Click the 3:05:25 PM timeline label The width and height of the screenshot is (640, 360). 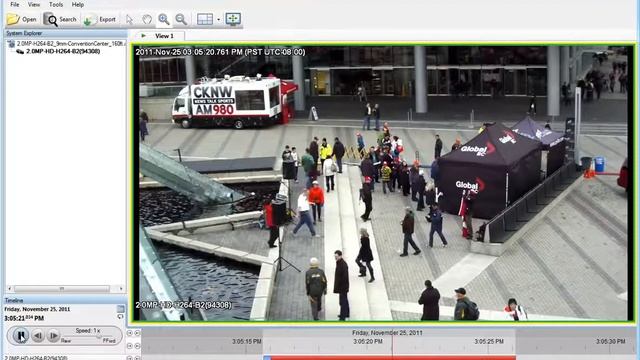489,341
